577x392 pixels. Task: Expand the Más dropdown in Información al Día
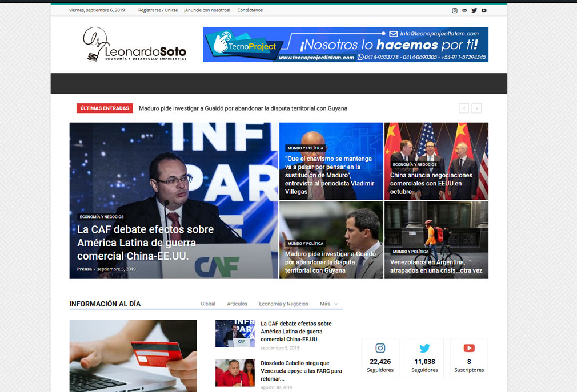coord(328,304)
